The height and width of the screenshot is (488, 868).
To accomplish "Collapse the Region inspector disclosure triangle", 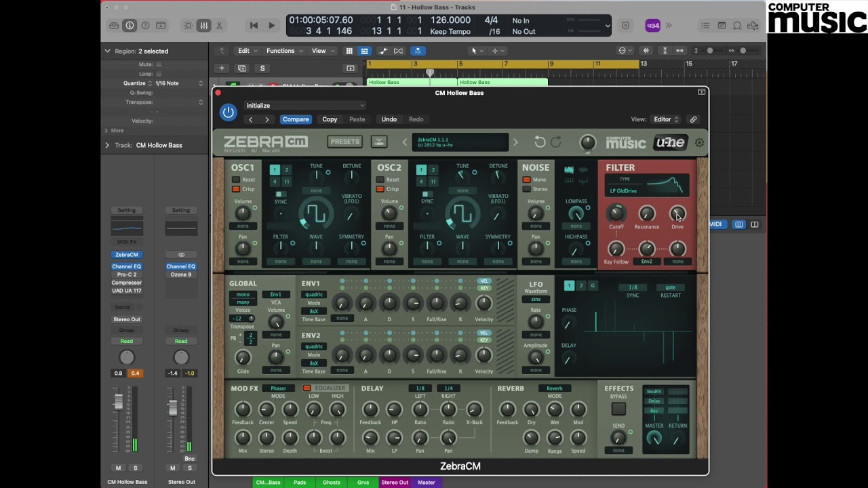I will 107,51.
